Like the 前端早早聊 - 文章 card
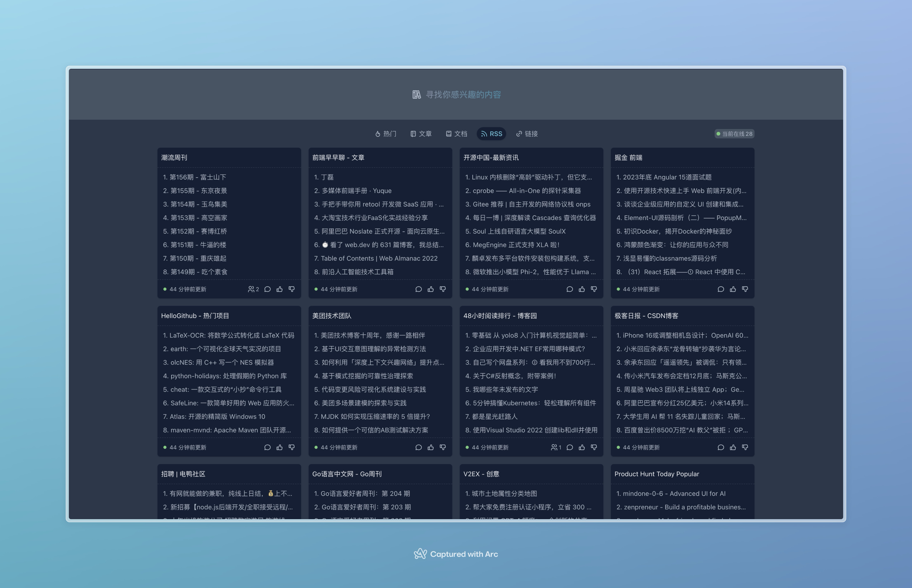This screenshot has width=912, height=588. [431, 289]
